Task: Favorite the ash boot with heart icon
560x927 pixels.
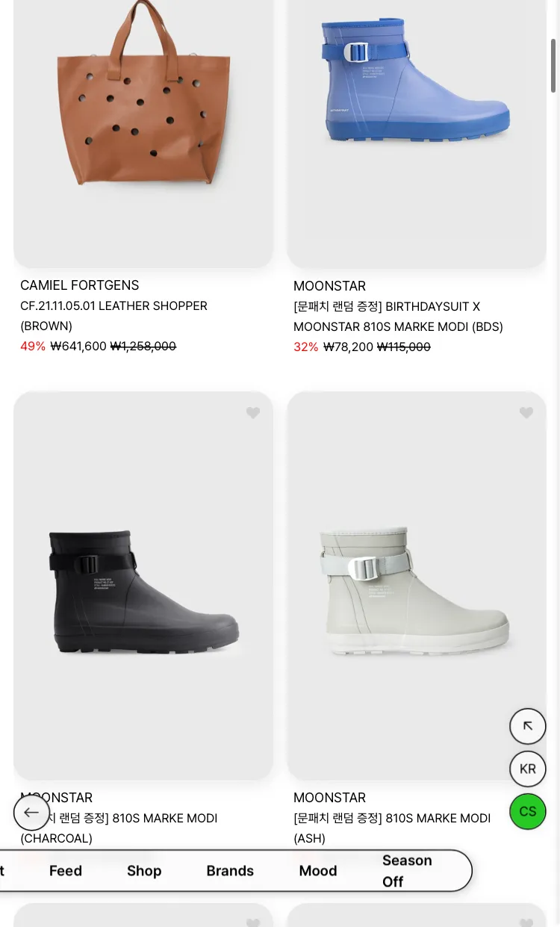Action: (526, 413)
